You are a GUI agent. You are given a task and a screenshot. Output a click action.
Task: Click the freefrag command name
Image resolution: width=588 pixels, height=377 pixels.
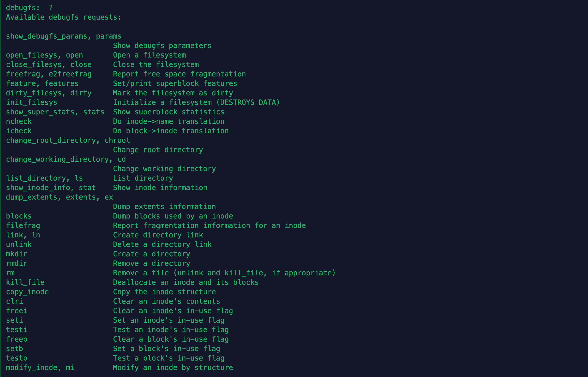[23, 74]
